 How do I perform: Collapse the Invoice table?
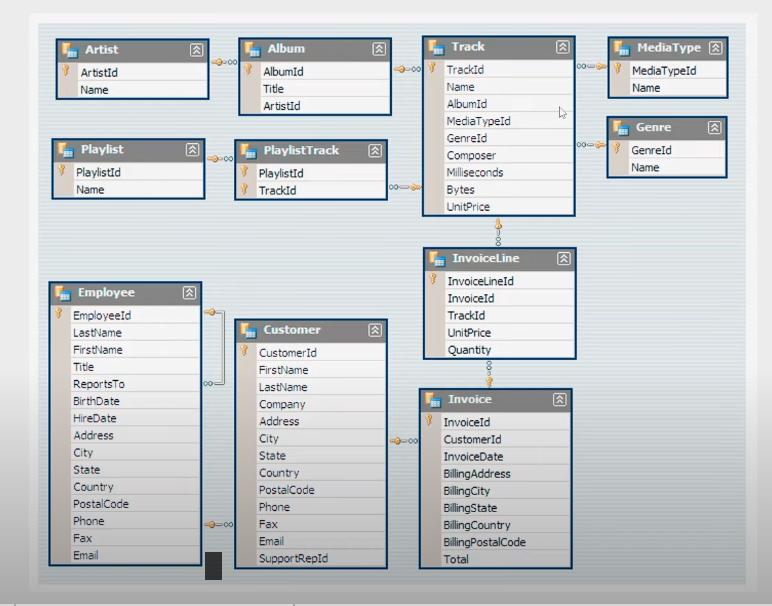(x=559, y=400)
